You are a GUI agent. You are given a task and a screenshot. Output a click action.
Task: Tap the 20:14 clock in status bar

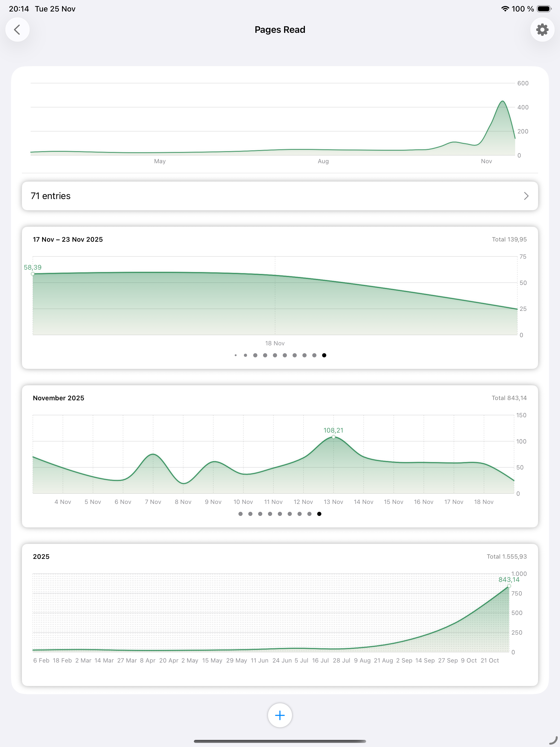(x=19, y=9)
